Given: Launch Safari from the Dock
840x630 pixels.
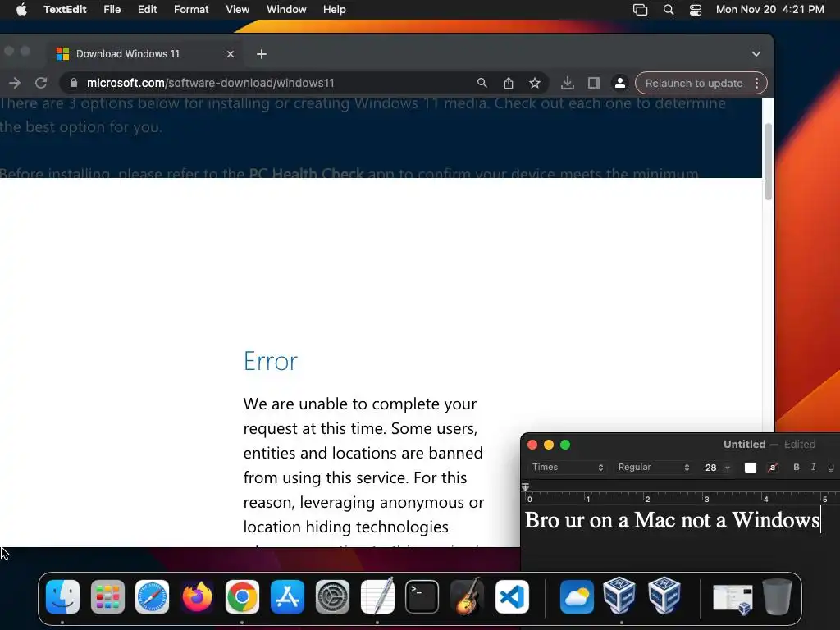Looking at the screenshot, I should [x=152, y=597].
